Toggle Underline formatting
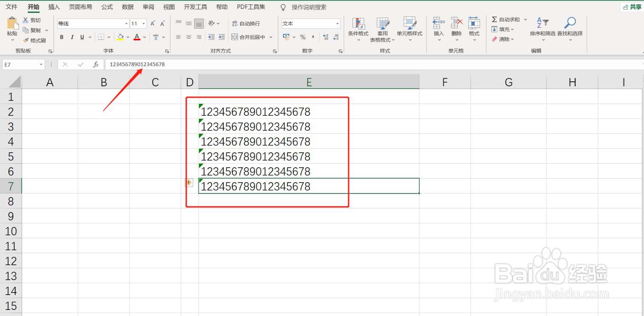Screen dimensions: 644x316 tap(82, 37)
